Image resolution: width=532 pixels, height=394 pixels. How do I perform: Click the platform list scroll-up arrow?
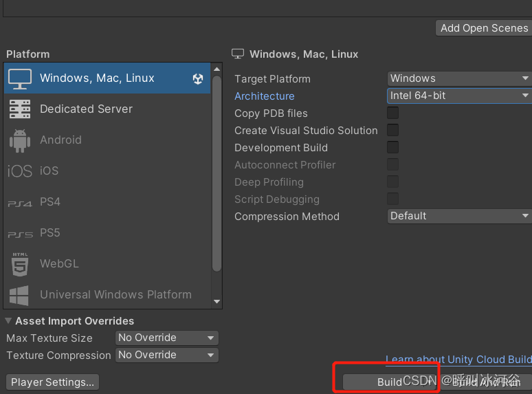217,69
